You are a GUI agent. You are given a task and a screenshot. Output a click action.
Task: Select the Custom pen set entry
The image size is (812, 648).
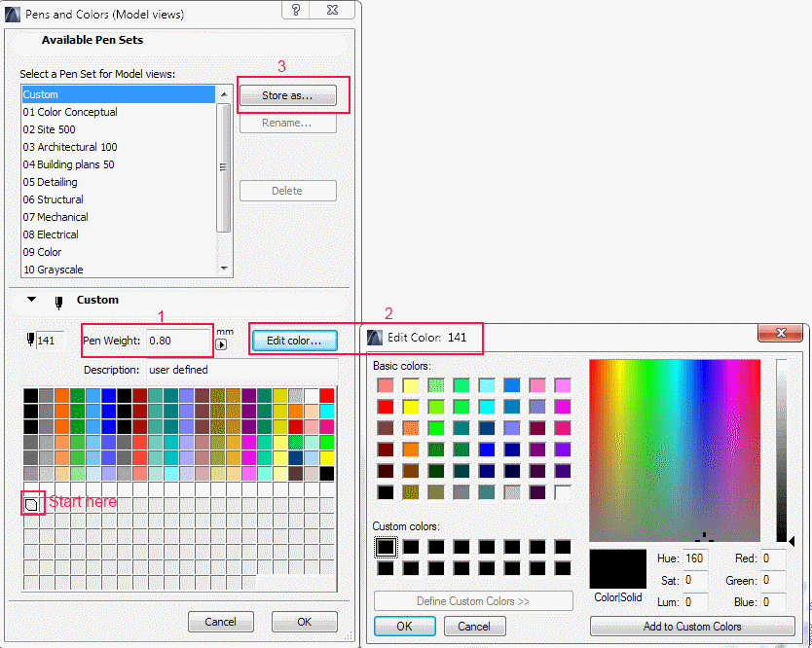point(118,94)
